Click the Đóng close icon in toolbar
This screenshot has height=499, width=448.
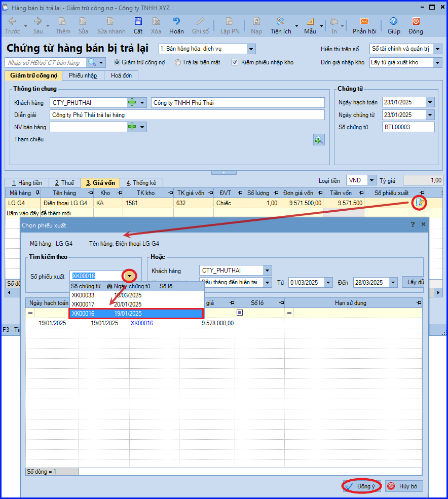[x=416, y=21]
